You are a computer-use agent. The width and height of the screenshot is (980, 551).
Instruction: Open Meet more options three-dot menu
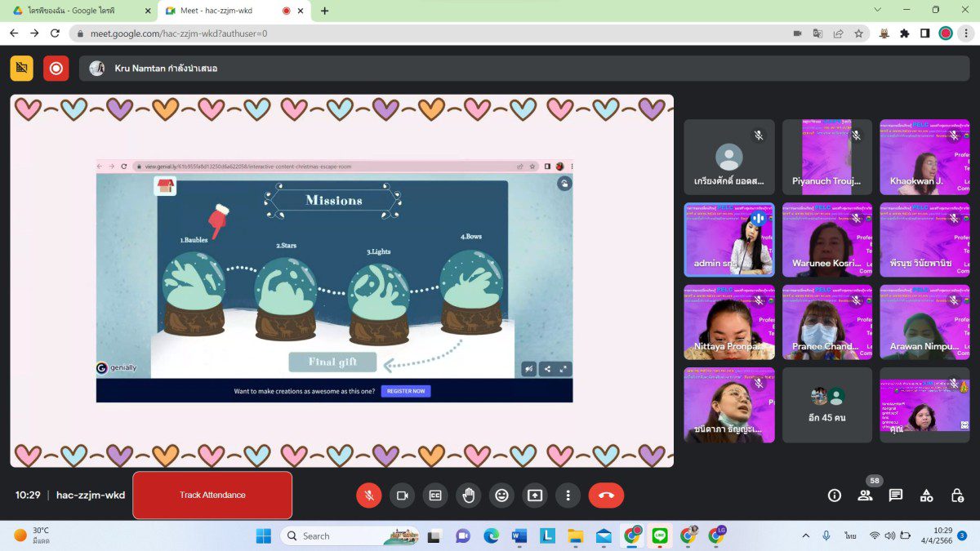tap(568, 495)
